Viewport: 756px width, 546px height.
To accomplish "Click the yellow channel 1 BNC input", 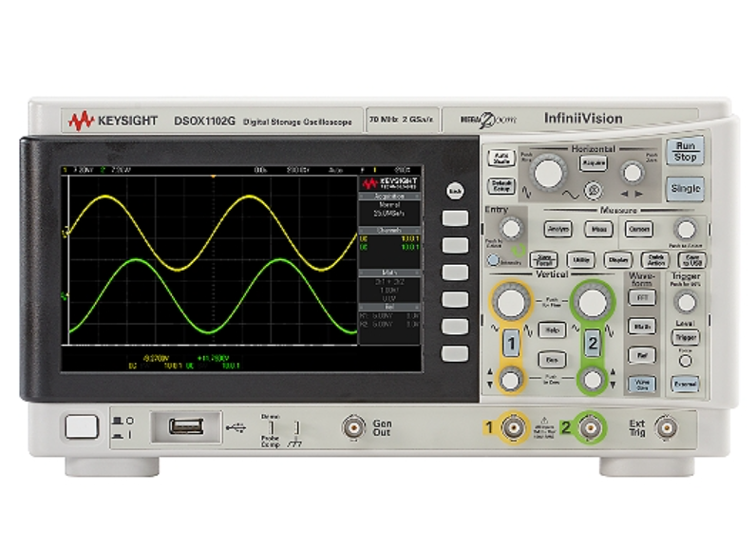I will click(x=513, y=427).
